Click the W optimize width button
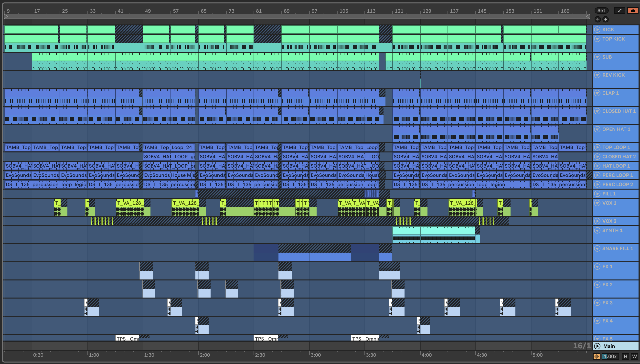Viewport: 640px width, 364px height. [x=634, y=356]
